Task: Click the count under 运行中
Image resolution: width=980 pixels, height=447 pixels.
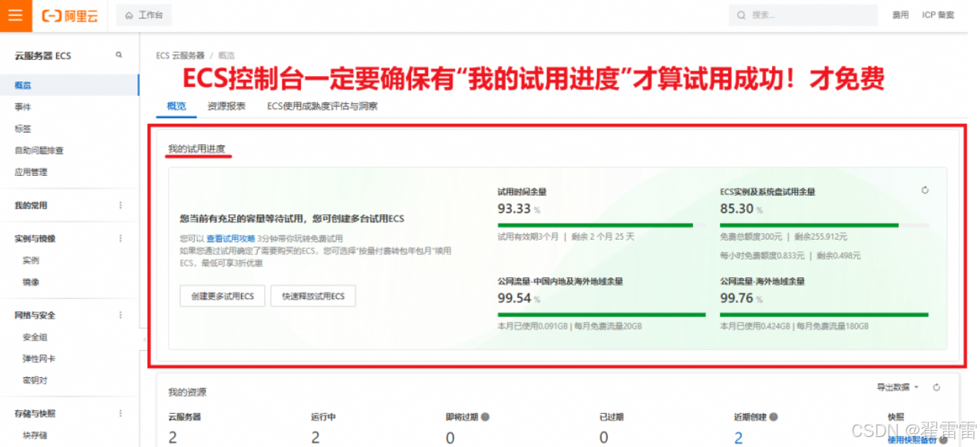Action: coord(315,438)
